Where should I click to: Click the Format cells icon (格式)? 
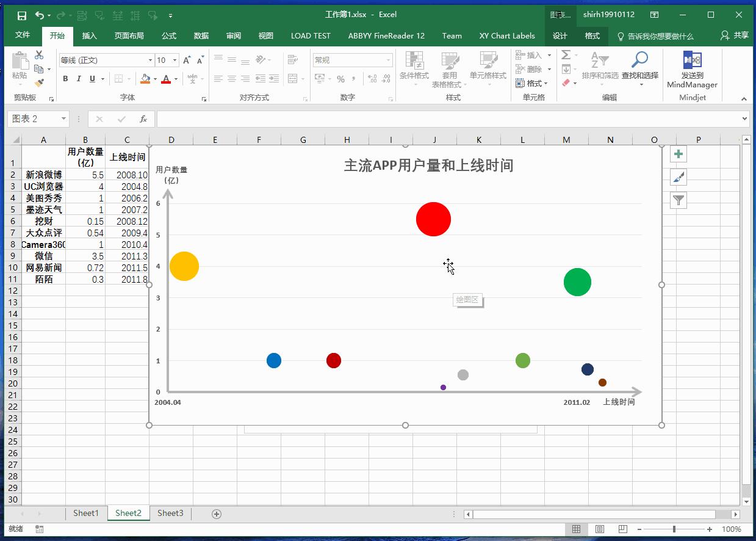tap(520, 83)
